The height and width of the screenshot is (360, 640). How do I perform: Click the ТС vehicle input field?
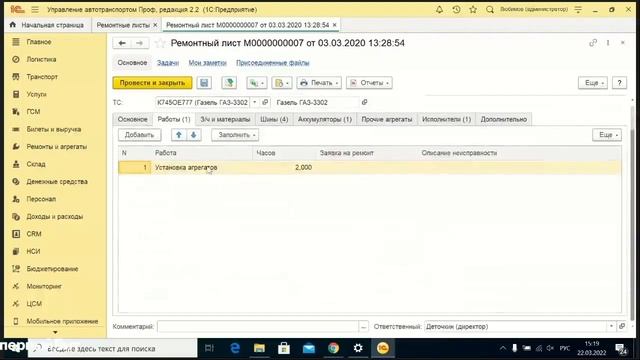point(202,102)
